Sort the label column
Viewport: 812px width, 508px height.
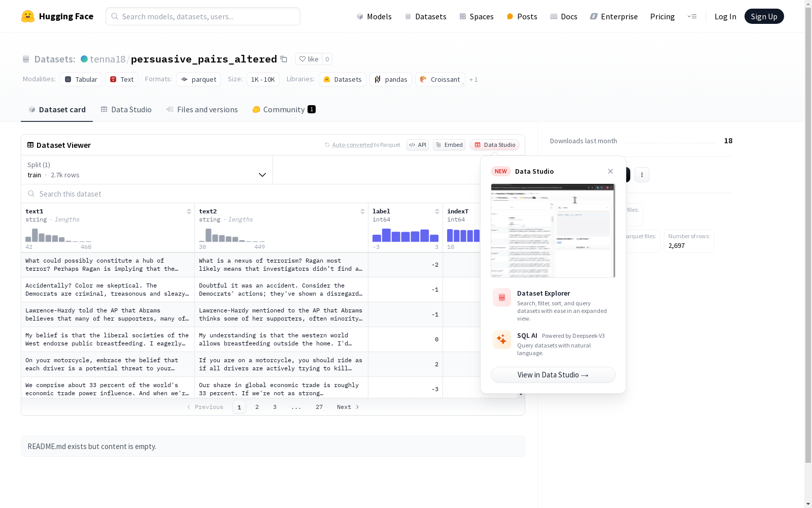(x=437, y=211)
